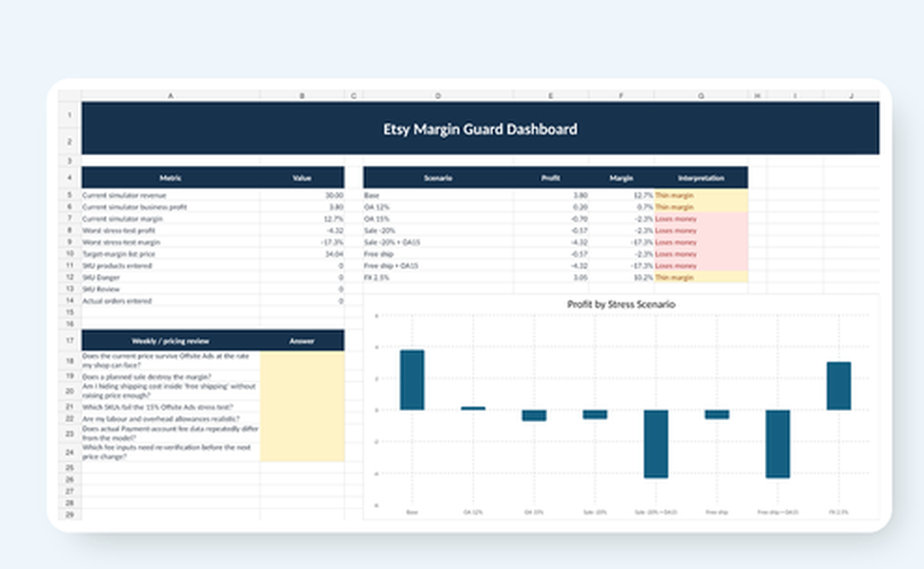The image size is (924, 569).
Task: Click the Interpretation column header cell
Action: (701, 178)
